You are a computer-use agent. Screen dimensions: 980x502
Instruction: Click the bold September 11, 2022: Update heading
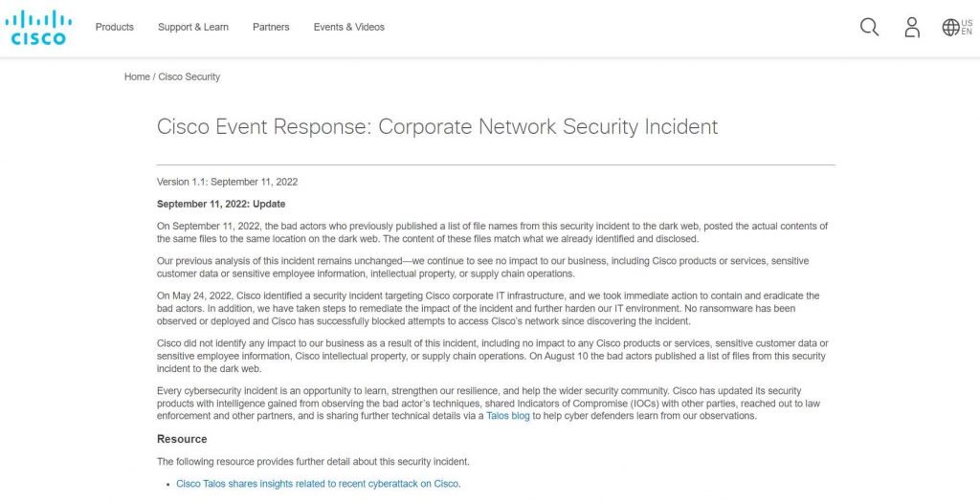[221, 204]
